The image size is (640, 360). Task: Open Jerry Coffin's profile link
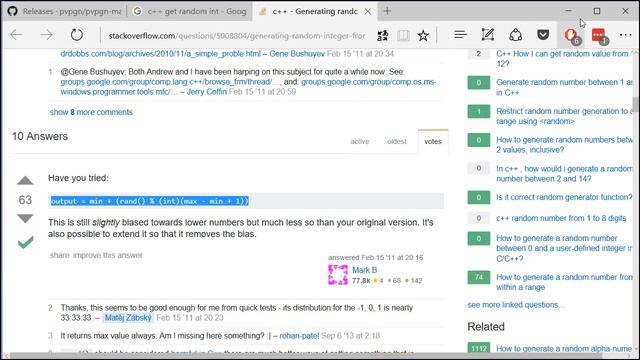[207, 92]
